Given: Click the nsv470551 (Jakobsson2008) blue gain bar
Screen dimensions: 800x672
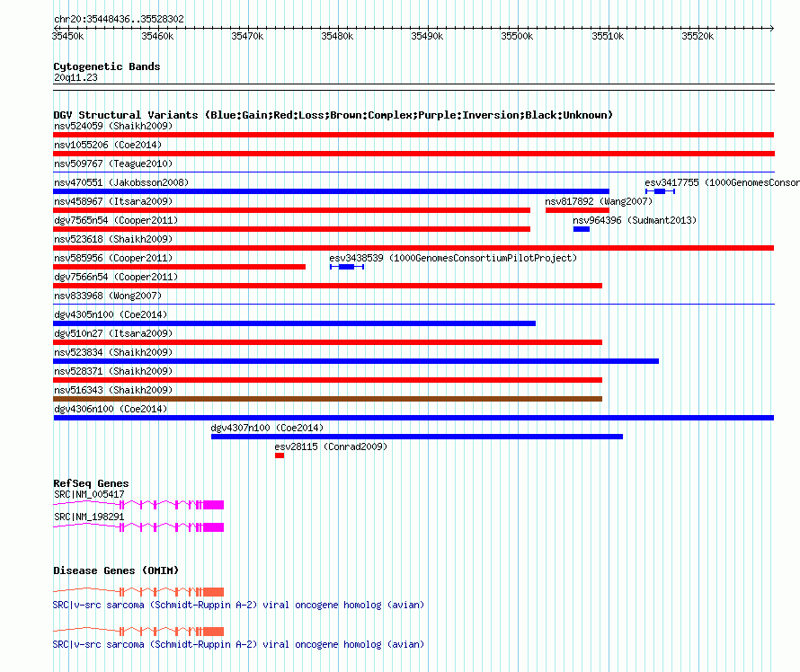Looking at the screenshot, I should [331, 191].
